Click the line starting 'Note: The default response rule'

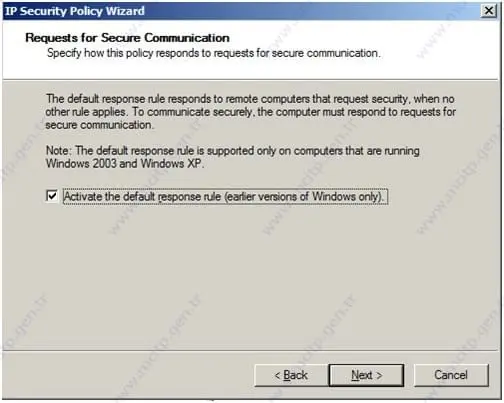pos(233,151)
